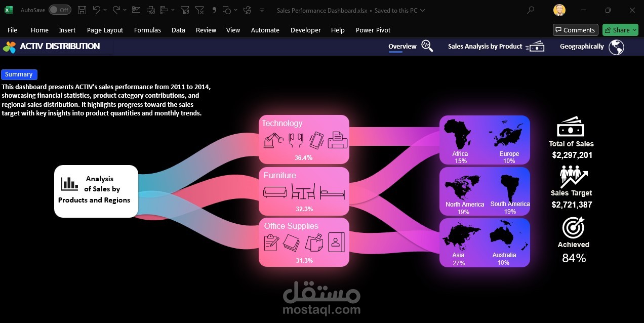Open the Review ribbon tab
644x323 pixels.
pos(206,30)
